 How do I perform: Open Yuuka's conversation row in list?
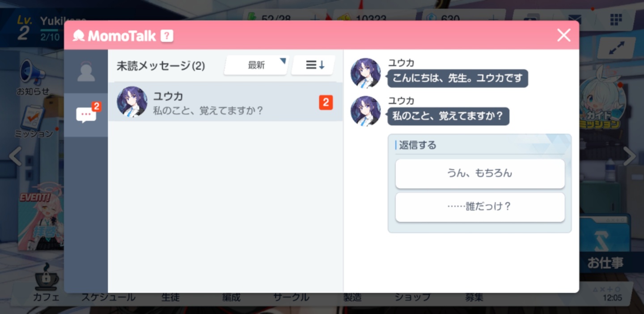[x=225, y=102]
